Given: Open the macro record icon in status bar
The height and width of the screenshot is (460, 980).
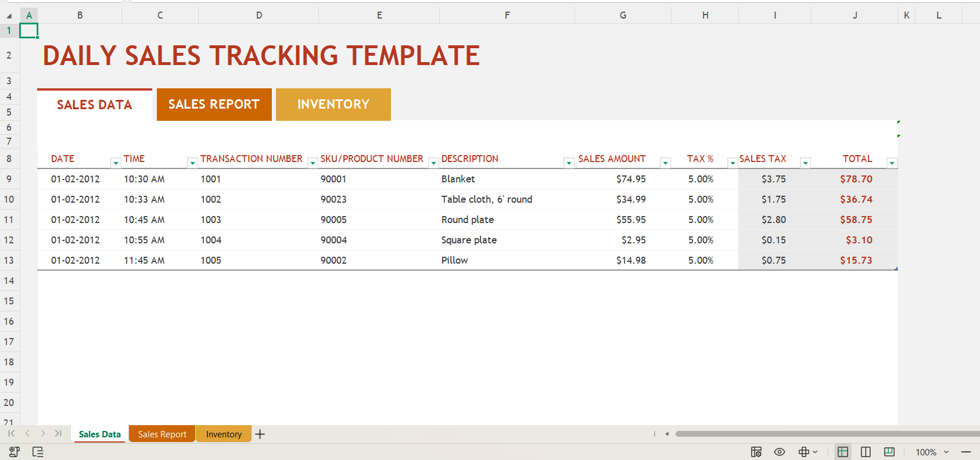Looking at the screenshot, I should (15, 452).
